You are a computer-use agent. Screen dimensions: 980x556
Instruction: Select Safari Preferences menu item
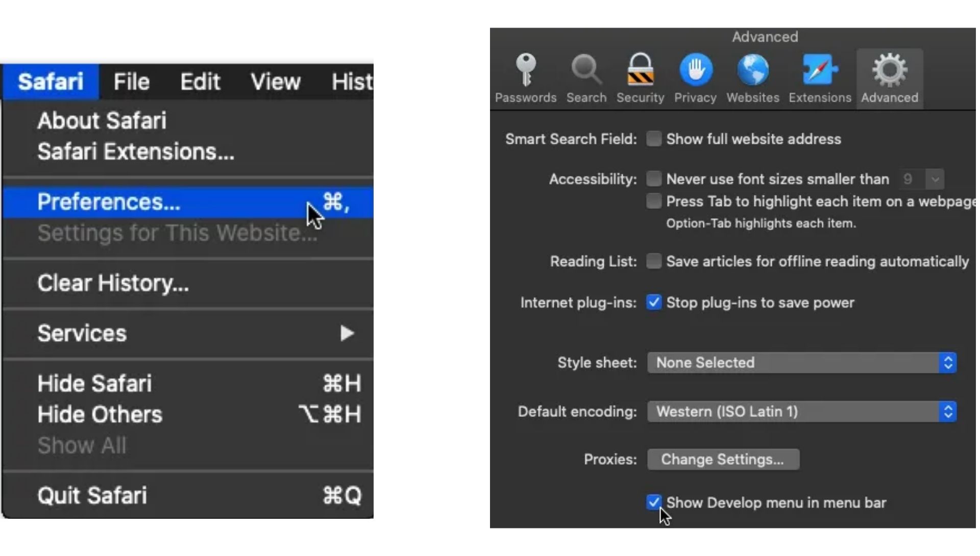(109, 203)
